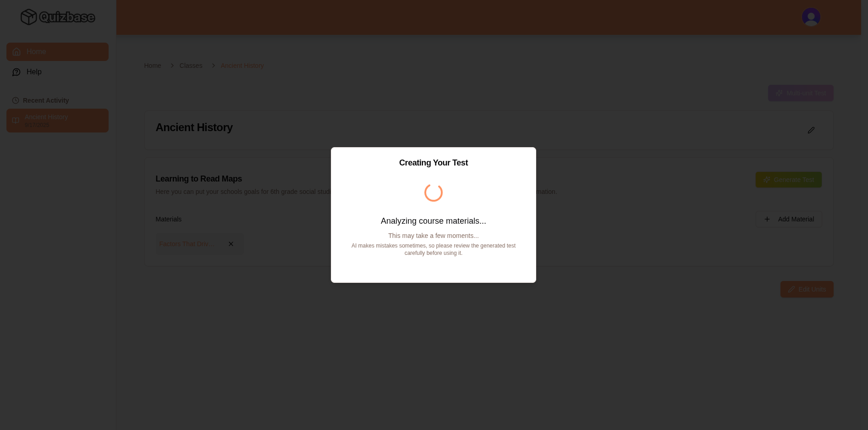Click the house icon in the sidebar

(x=16, y=52)
